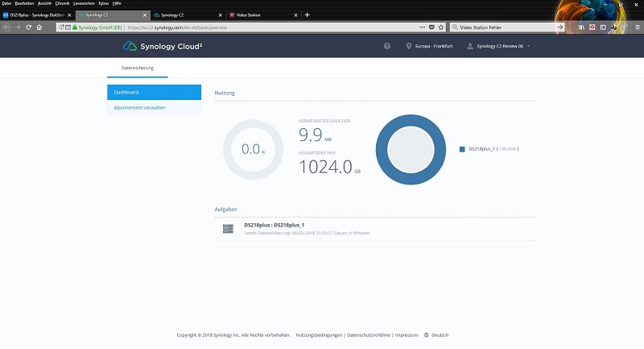The width and height of the screenshot is (644, 349).
Task: Click the search magnifier icon in the search box
Action: [x=455, y=27]
